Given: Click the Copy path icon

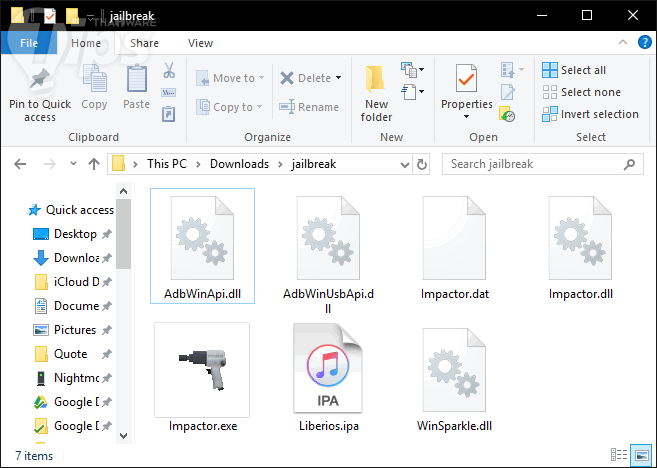Looking at the screenshot, I should (169, 93).
